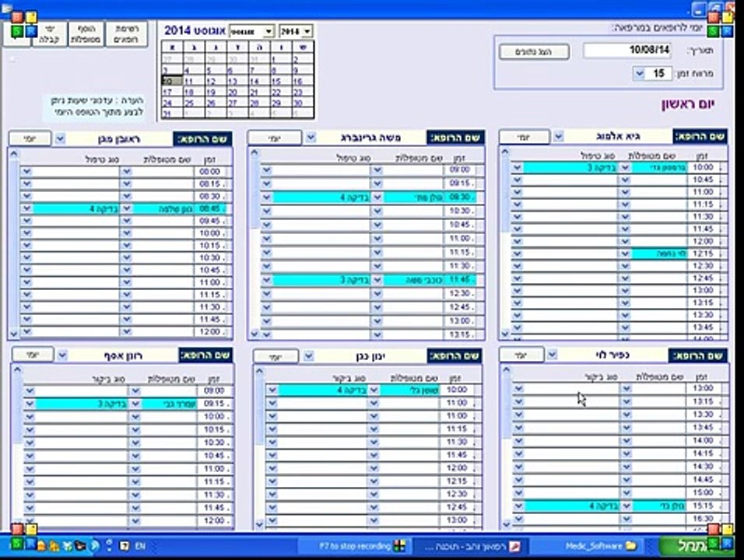Viewport: 744px width, 560px height.
Task: Open the doctor dropdown beside ראובן מגן
Action: (60, 139)
